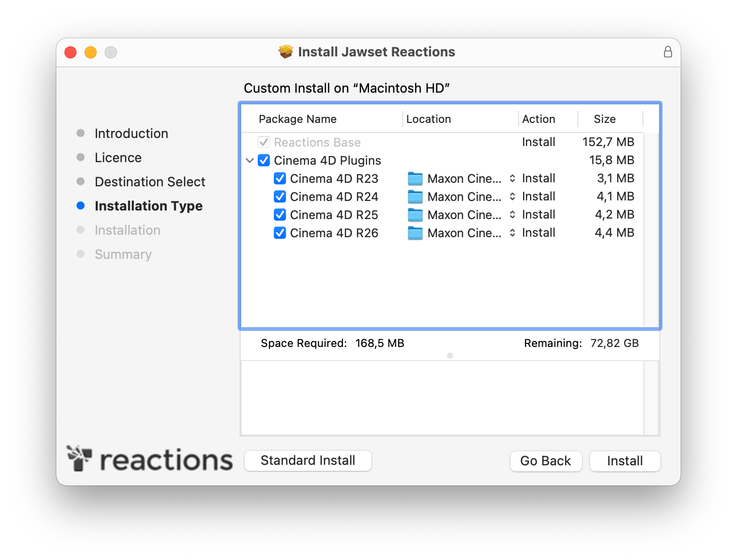
Task: Open location dropdown for Cinema 4D R25
Action: tap(512, 215)
